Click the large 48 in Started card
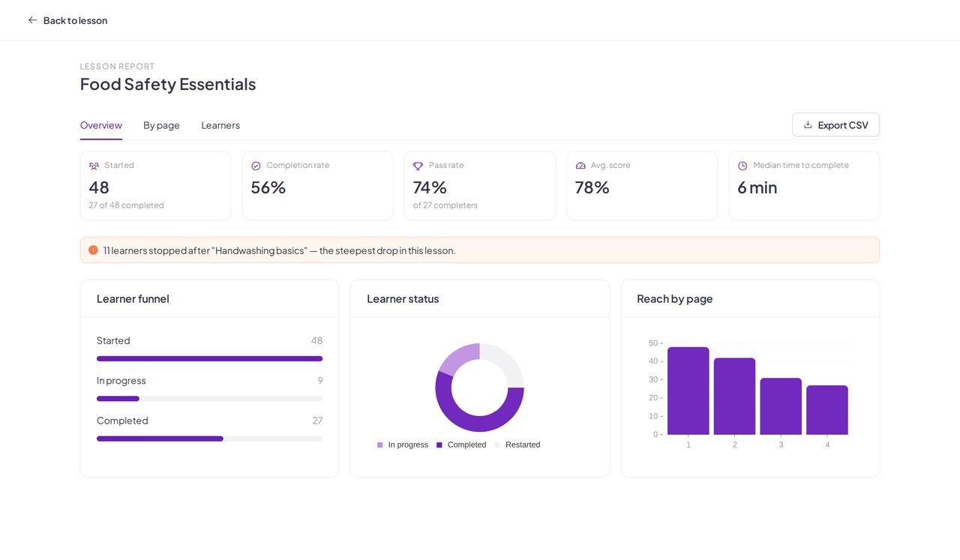This screenshot has height=560, width=960. 99,187
